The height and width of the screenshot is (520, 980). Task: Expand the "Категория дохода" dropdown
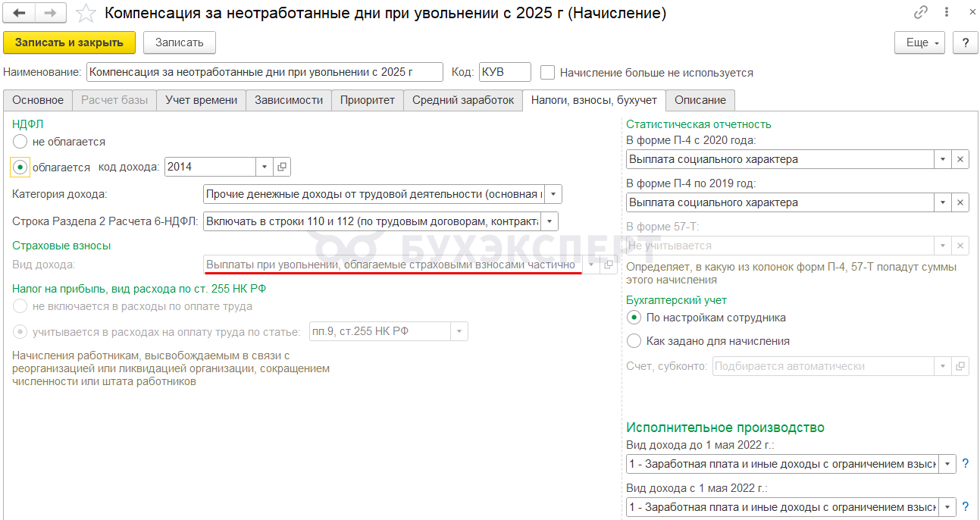tap(554, 194)
